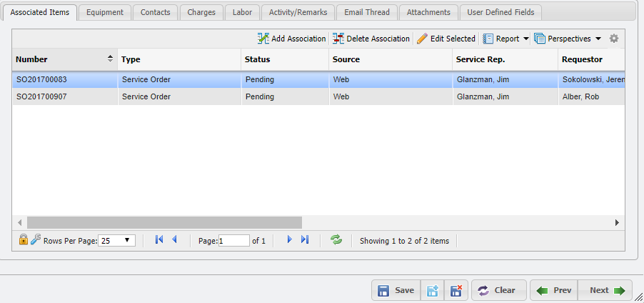Click the save and new icon button

click(x=432, y=290)
